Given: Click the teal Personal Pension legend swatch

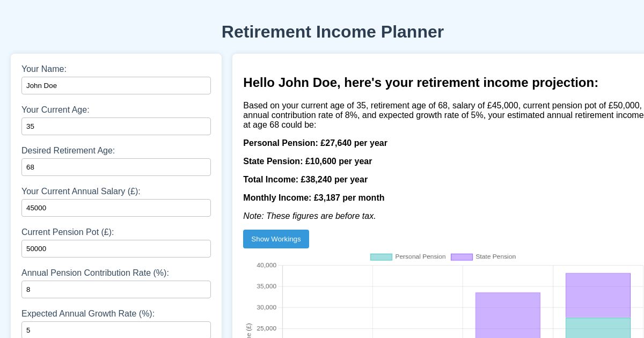Looking at the screenshot, I should 381,256.
